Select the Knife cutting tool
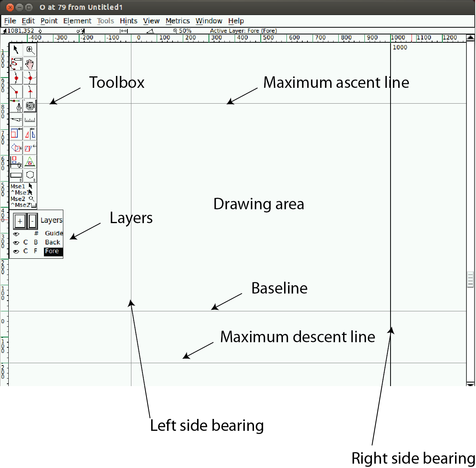The width and height of the screenshot is (476, 468). coord(16,119)
